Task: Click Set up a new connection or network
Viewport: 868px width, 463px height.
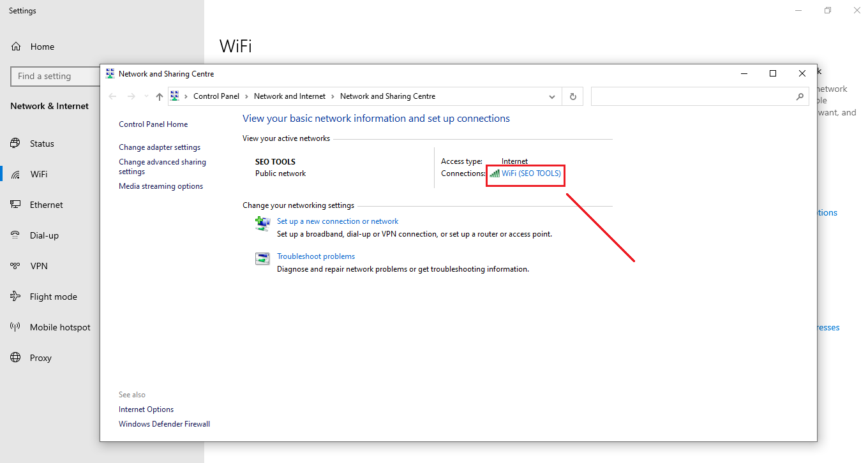Action: [x=338, y=221]
